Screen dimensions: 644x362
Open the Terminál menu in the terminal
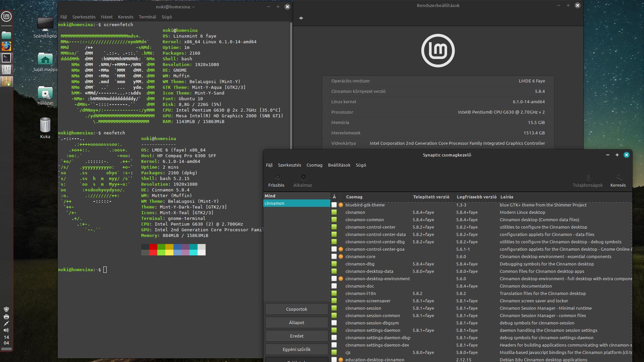(x=148, y=17)
